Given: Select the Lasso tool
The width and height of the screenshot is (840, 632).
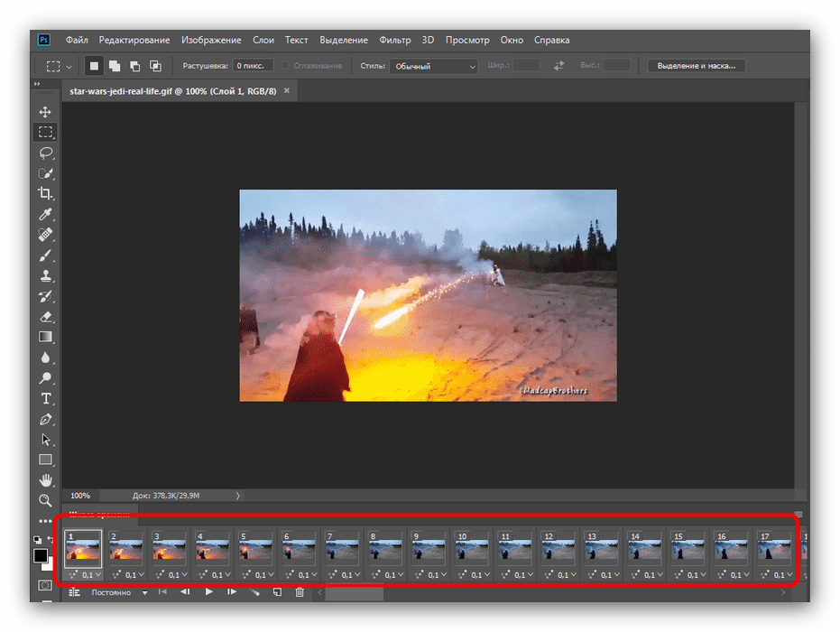Looking at the screenshot, I should coord(45,153).
